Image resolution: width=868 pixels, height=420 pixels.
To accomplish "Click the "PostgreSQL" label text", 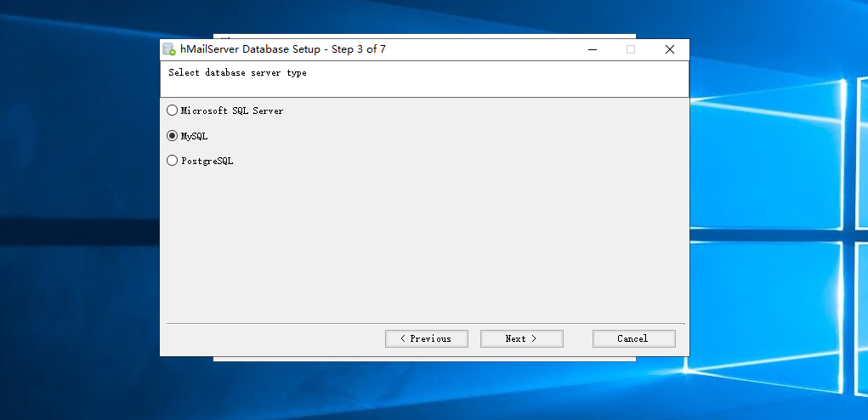I will point(207,161).
